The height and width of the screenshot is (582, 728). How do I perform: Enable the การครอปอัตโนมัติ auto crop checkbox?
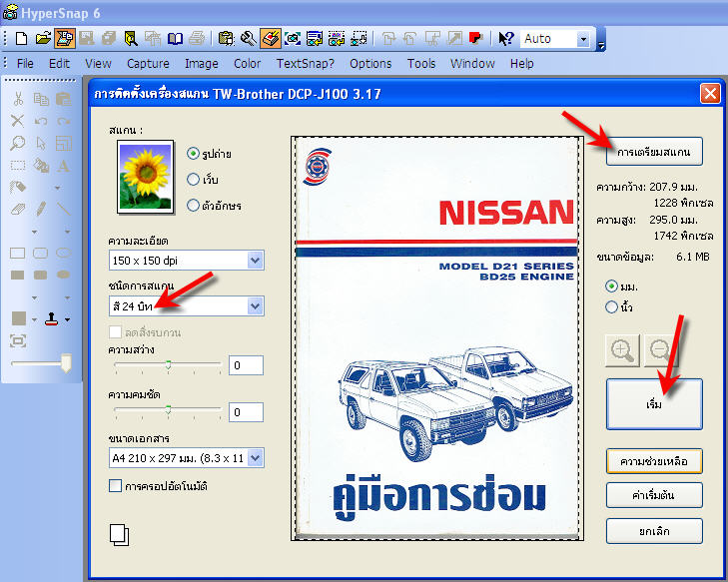(x=115, y=486)
